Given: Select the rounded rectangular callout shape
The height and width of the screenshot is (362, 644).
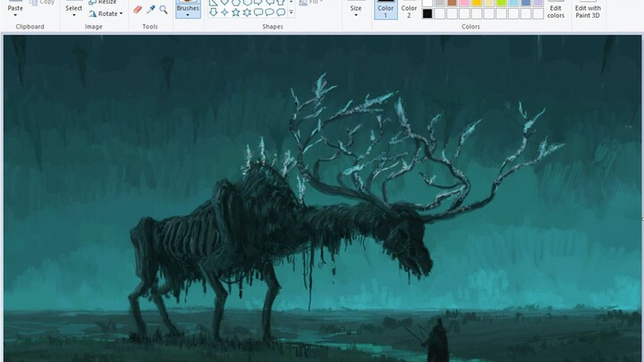Looking at the screenshot, I should (x=258, y=13).
